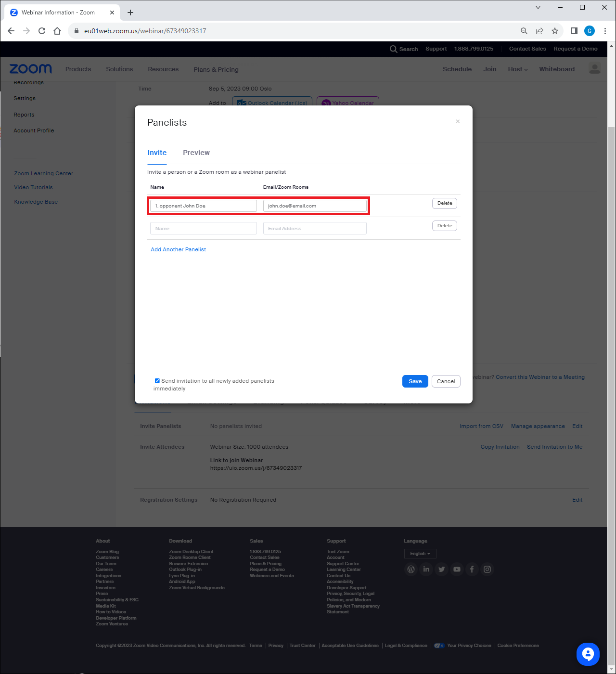Delete the John Doe panelist row
Screen dimensions: 616x674
[445, 203]
